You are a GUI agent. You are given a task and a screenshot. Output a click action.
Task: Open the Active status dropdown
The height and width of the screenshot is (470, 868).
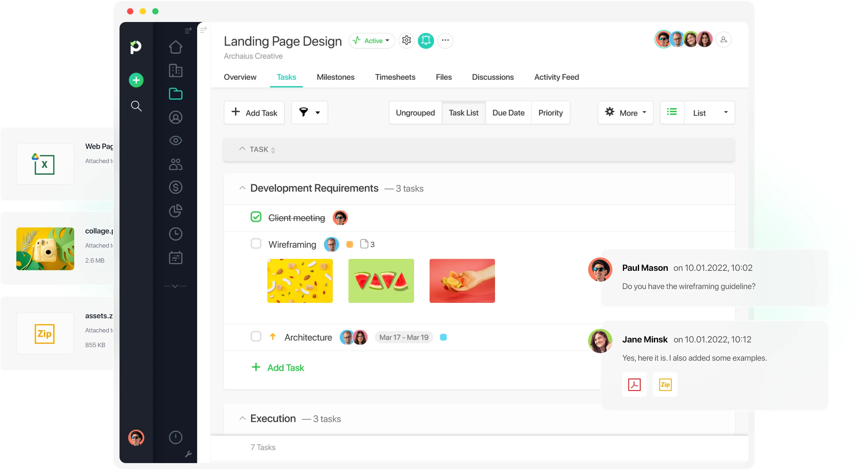(372, 41)
